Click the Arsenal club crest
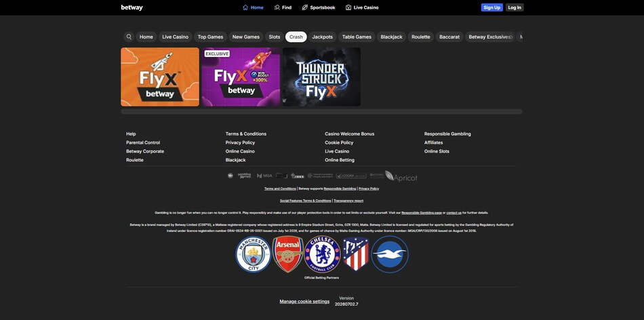Image resolution: width=644 pixels, height=320 pixels. coord(288,254)
